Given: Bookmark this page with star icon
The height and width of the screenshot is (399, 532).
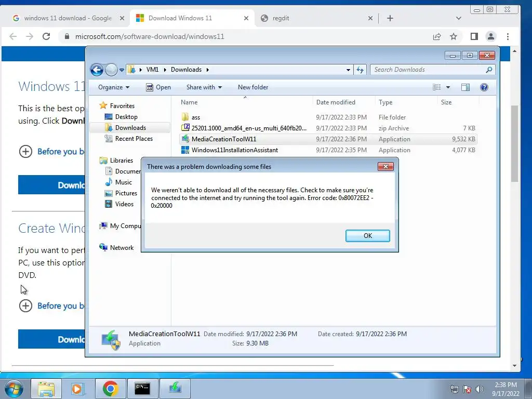Looking at the screenshot, I should 453,37.
